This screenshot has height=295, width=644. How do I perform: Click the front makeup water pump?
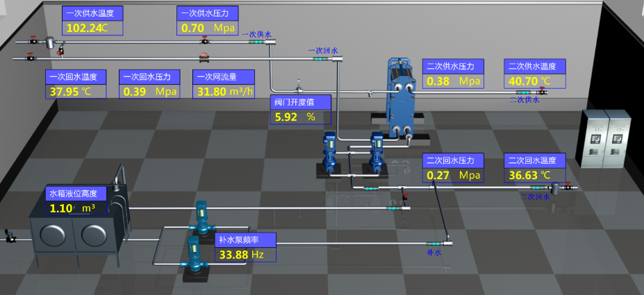point(194,257)
